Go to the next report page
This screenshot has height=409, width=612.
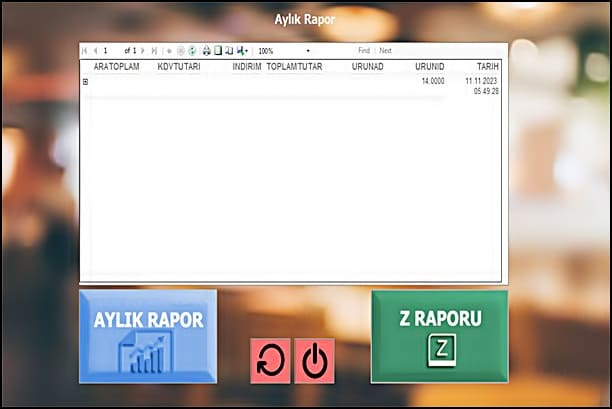pyautogui.click(x=143, y=50)
